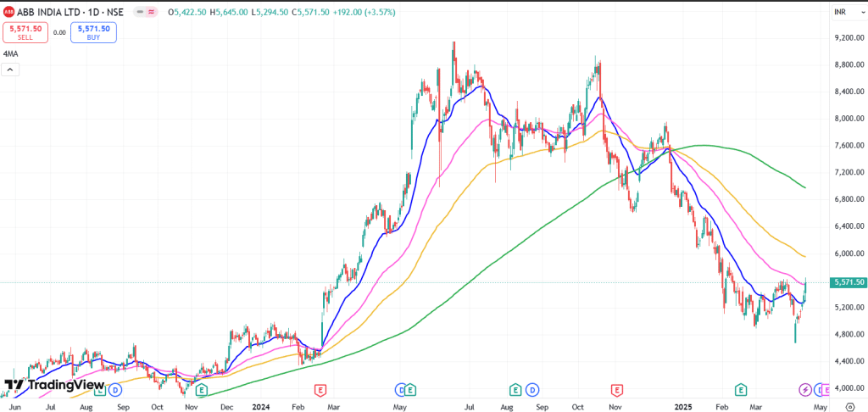The image size is (868, 412).
Task: Click the 9,200.00 price axis label
Action: point(849,37)
